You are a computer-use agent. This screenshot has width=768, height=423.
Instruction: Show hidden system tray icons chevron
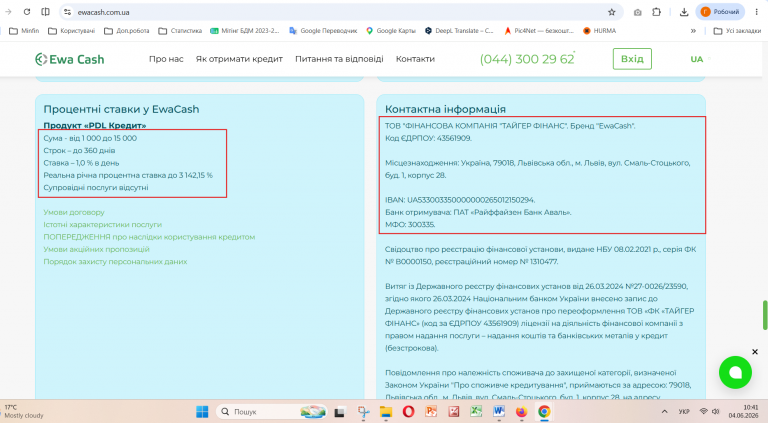[x=664, y=412]
